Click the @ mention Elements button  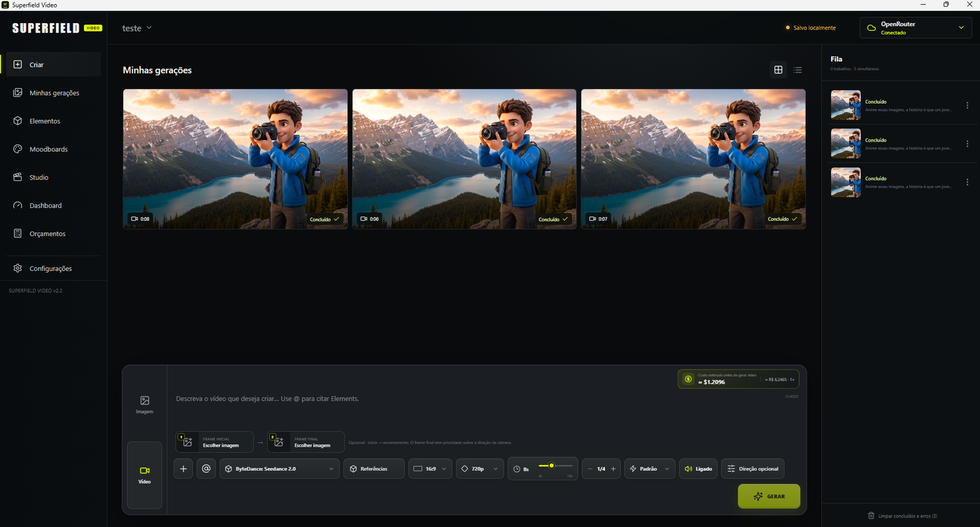coord(206,469)
